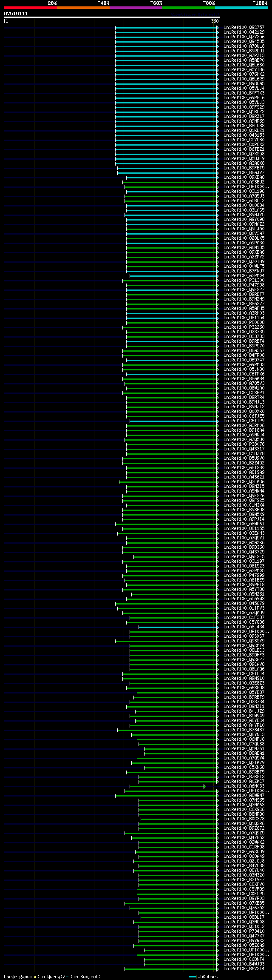Image resolution: width=272 pixels, height=980 pixels.
Task: Go to UniRef100_Q5YBD7 entry
Action: pyautogui.click(x=244, y=692)
